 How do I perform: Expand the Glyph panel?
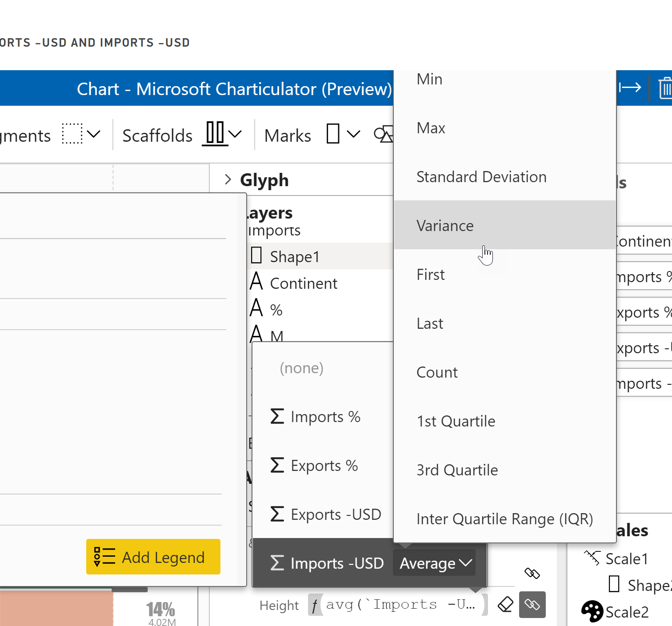(x=228, y=179)
